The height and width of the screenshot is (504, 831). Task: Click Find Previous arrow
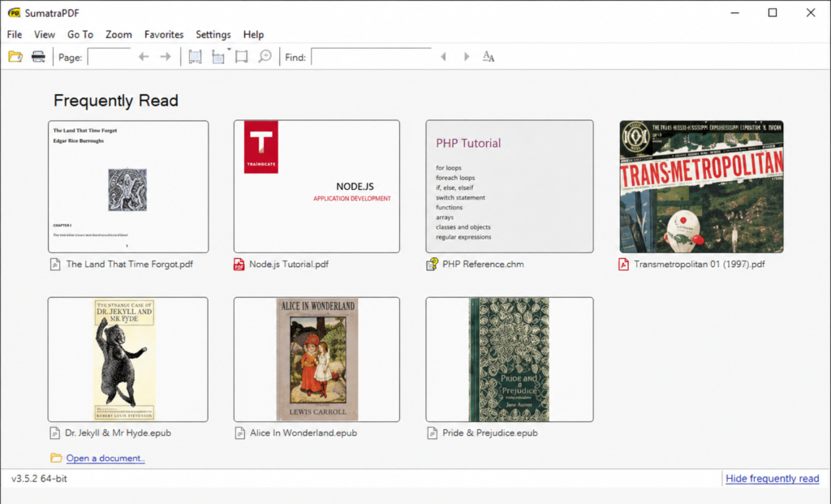(444, 57)
